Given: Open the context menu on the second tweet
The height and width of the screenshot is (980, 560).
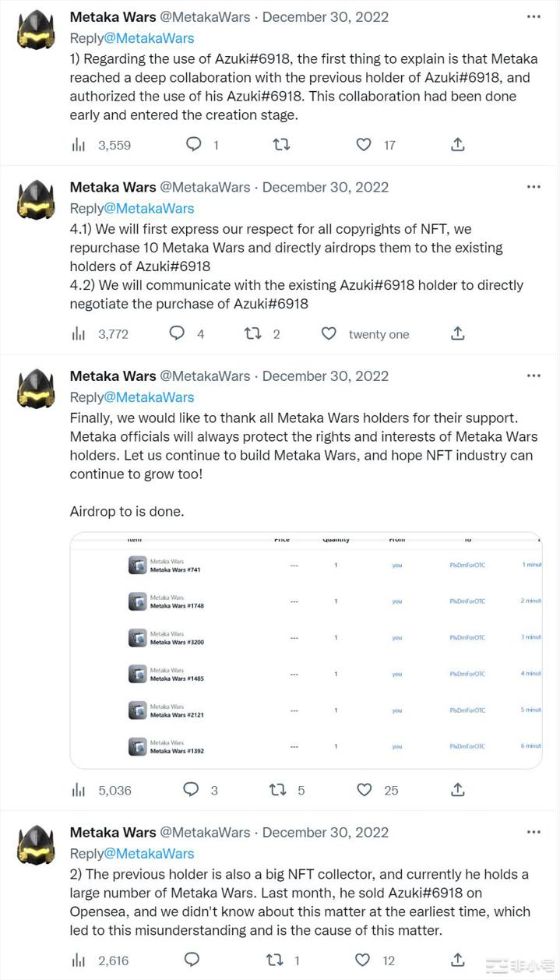Looking at the screenshot, I should click(x=534, y=185).
